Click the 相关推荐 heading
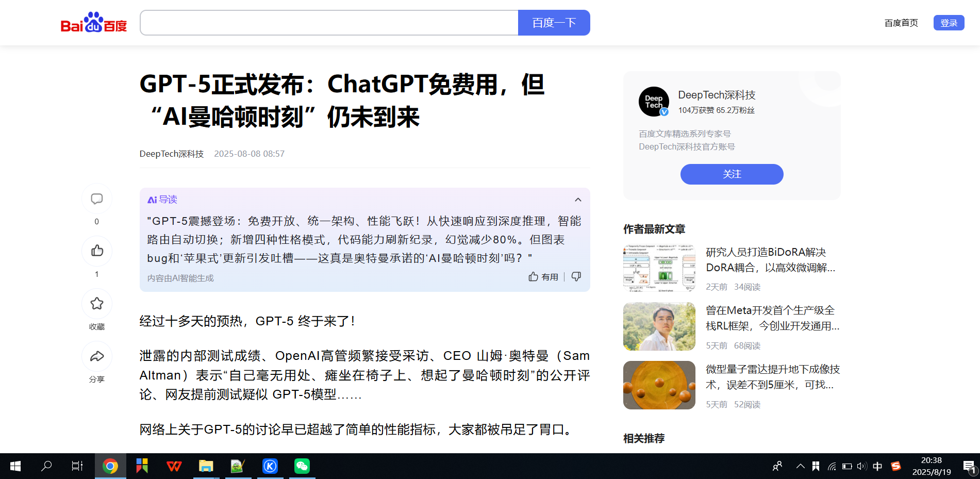 tap(644, 438)
